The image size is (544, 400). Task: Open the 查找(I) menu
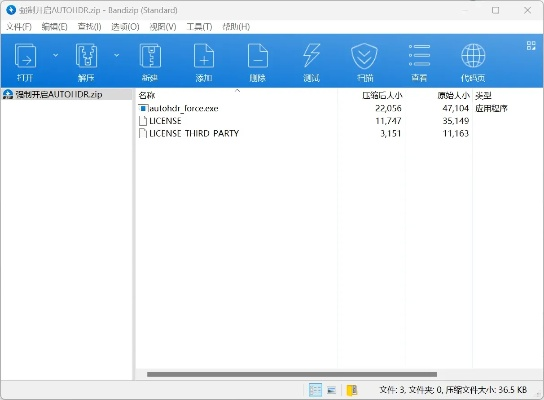(x=90, y=27)
